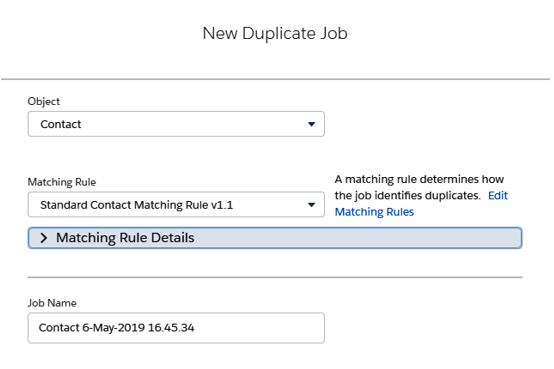Open the Object dropdown showing Contact
The height and width of the screenshot is (369, 554).
point(176,124)
